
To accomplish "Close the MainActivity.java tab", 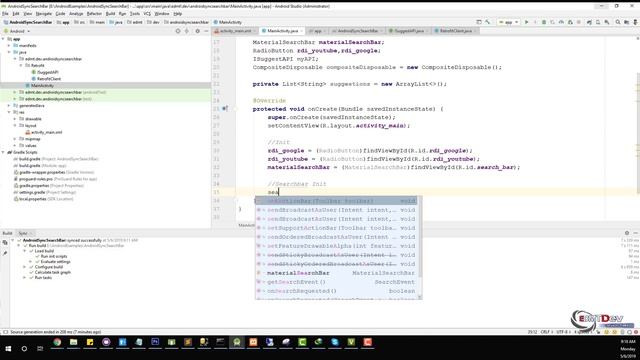I will coord(302,31).
